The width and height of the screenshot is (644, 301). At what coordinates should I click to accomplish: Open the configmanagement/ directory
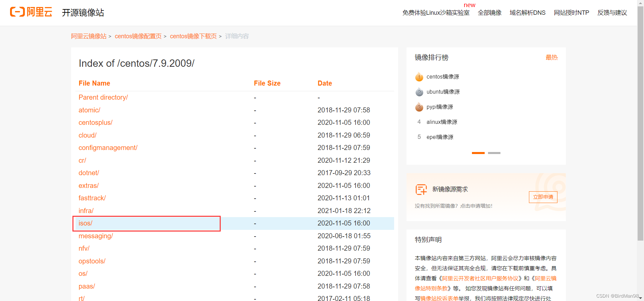tap(108, 148)
